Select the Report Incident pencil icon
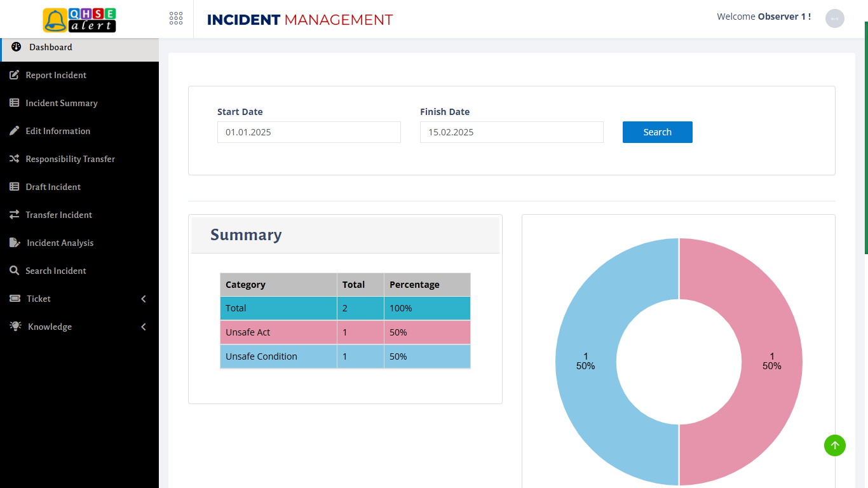Screen dimensions: 868x488 tap(14, 75)
